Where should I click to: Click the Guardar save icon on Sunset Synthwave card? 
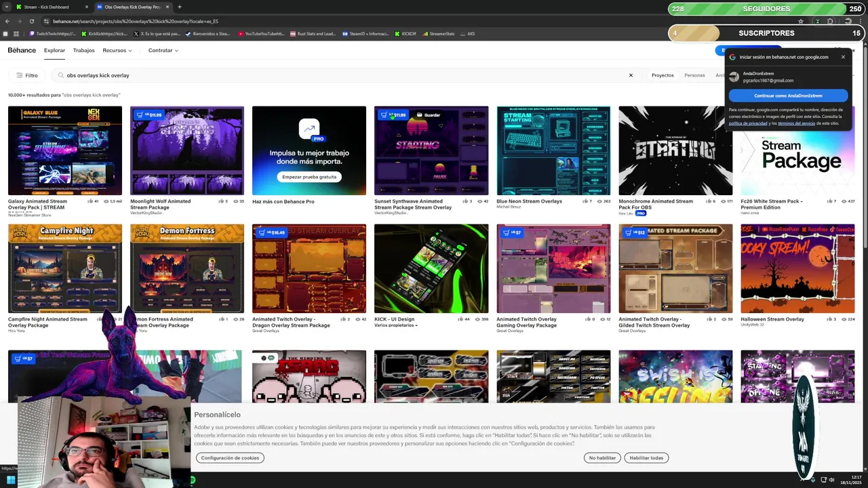(x=428, y=115)
